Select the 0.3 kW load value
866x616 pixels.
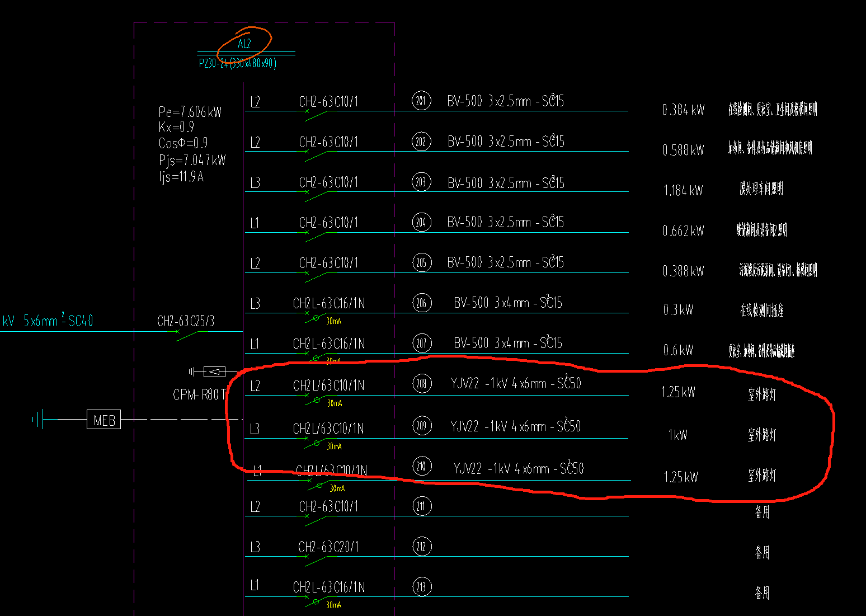pos(678,310)
